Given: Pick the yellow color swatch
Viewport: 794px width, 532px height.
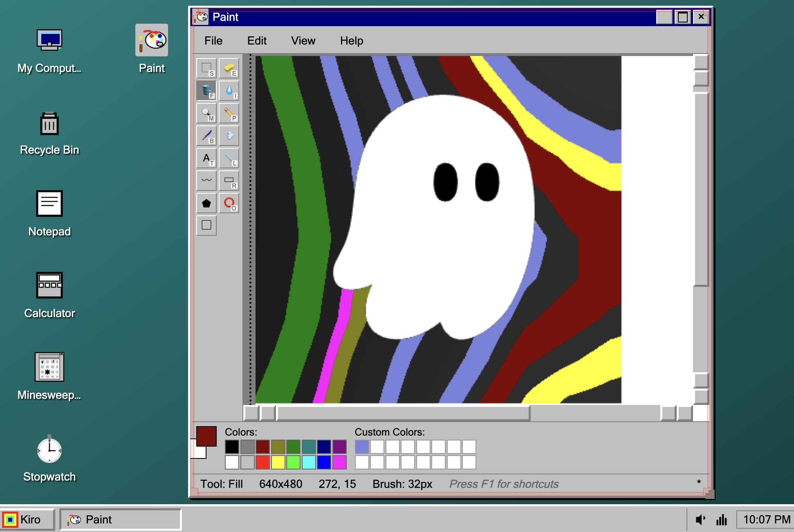Looking at the screenshot, I should [x=278, y=462].
